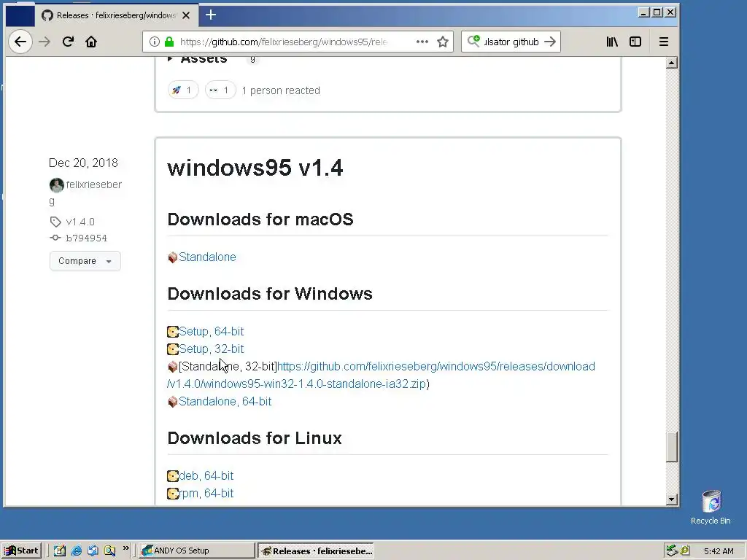Open page actions three-dot menu
The image size is (747, 560).
point(422,42)
